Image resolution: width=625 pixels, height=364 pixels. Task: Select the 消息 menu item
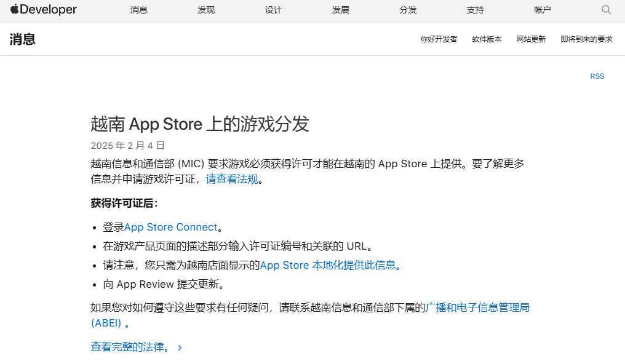point(138,10)
